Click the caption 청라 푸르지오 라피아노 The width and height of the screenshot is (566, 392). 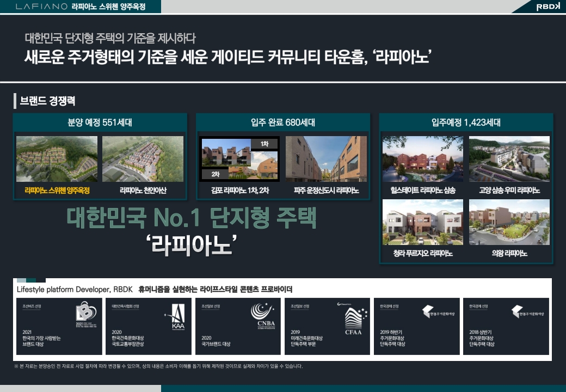[x=423, y=253]
